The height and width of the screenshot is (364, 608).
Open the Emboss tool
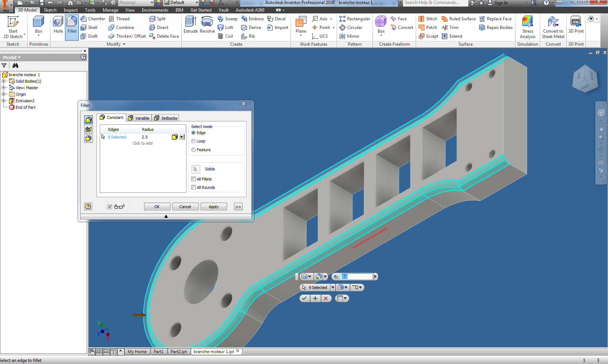[x=252, y=19]
